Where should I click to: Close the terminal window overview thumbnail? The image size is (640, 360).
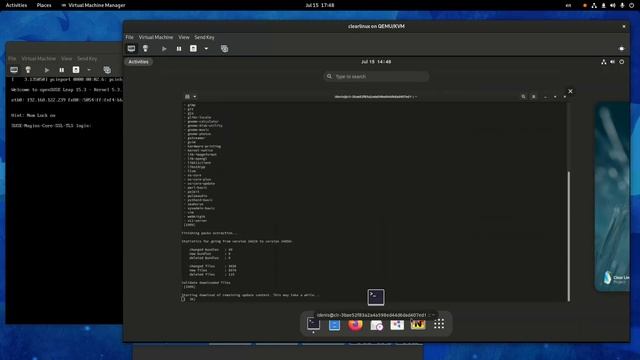(570, 91)
